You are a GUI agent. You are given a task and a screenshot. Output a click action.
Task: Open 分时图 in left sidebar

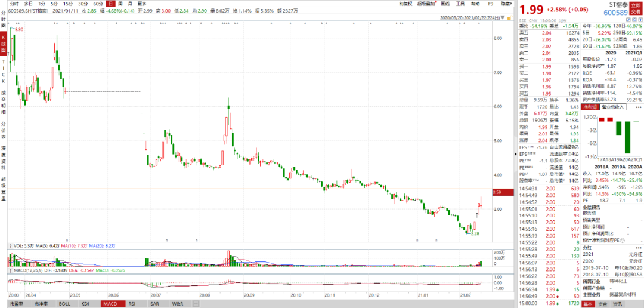pyautogui.click(x=4, y=20)
